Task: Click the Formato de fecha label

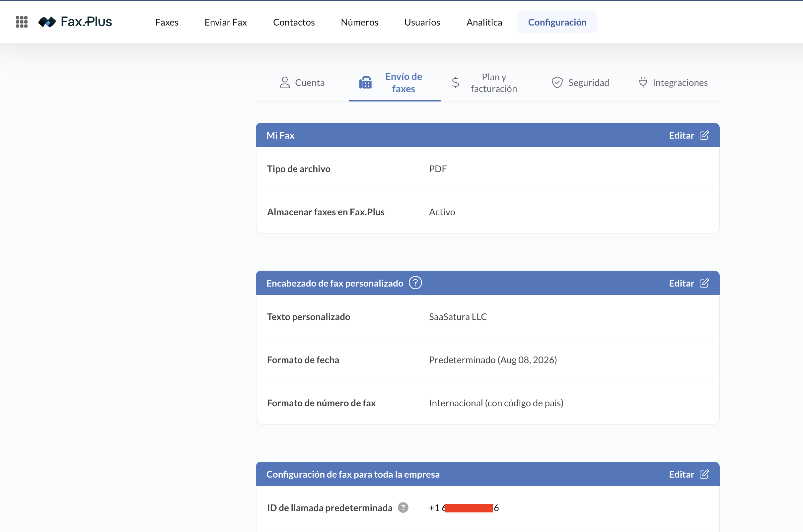Action: (x=303, y=360)
